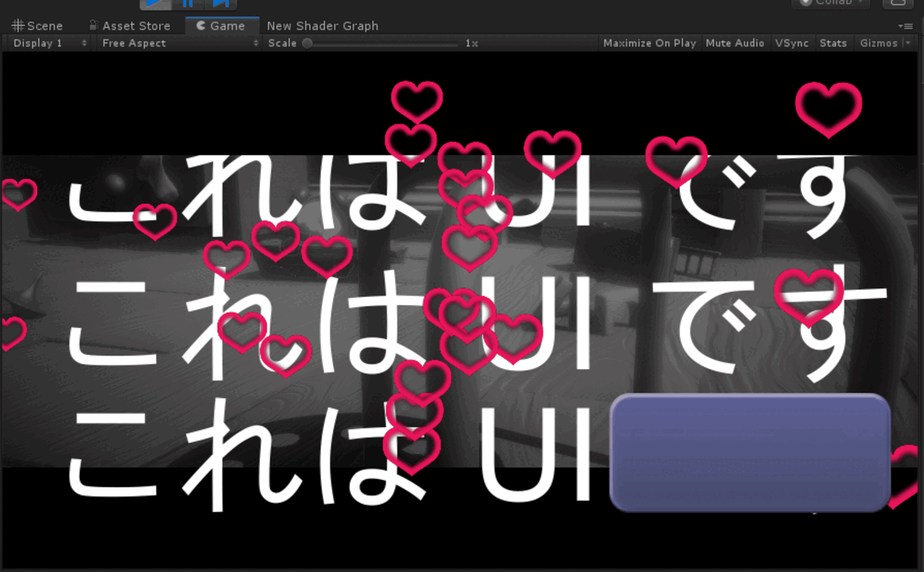The image size is (924, 572).
Task: Select the Game tab
Action: (x=221, y=26)
